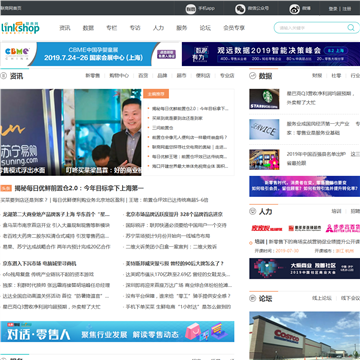
Task: Click the 数据 section header icon
Action: [x=253, y=76]
